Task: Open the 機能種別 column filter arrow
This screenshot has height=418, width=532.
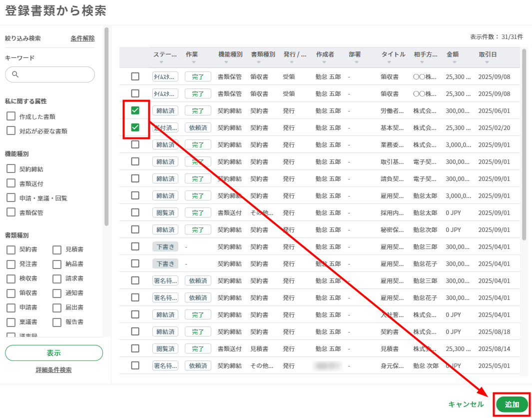Action: click(226, 62)
